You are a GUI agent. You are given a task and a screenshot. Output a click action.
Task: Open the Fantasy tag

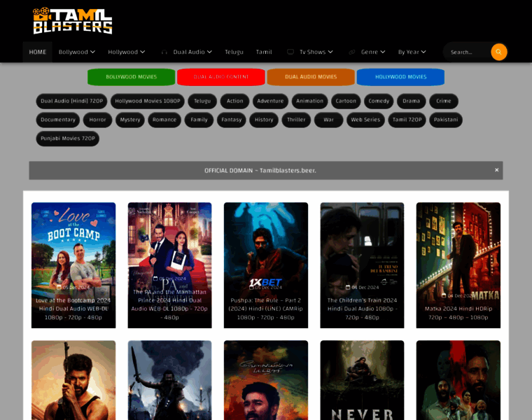[232, 120]
